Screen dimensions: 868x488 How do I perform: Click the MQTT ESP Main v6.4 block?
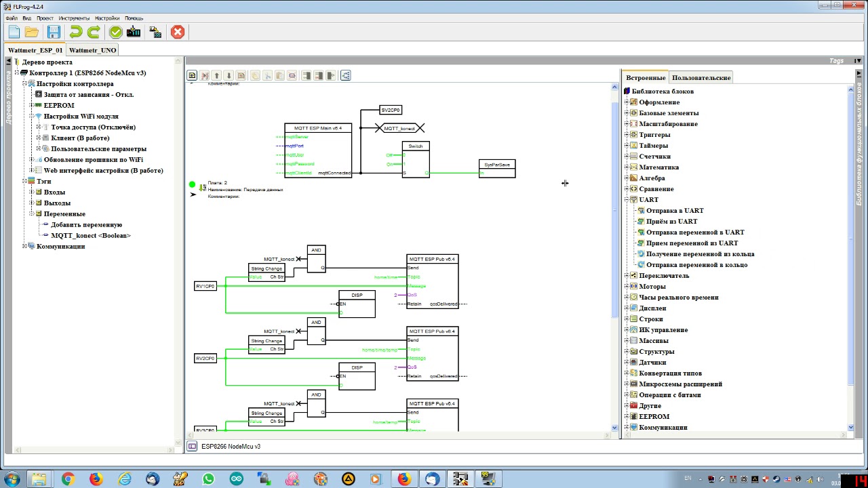[318, 150]
